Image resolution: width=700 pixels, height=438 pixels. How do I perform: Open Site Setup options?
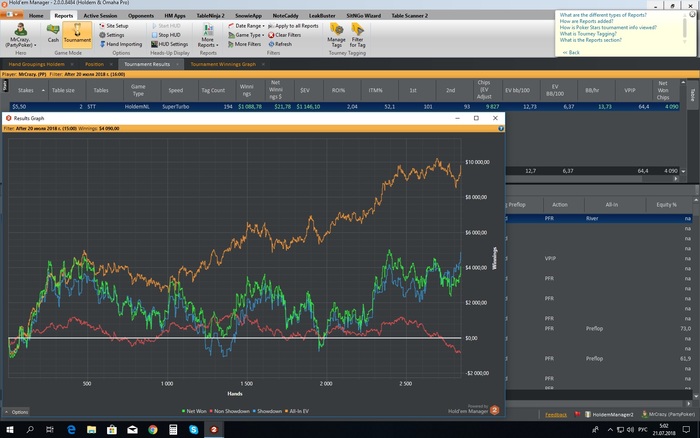point(117,25)
